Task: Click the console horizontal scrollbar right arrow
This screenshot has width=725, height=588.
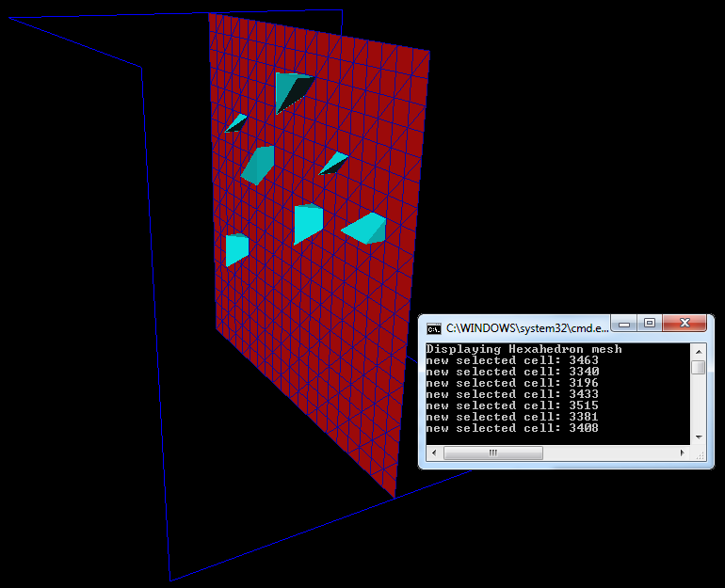Action: click(682, 453)
